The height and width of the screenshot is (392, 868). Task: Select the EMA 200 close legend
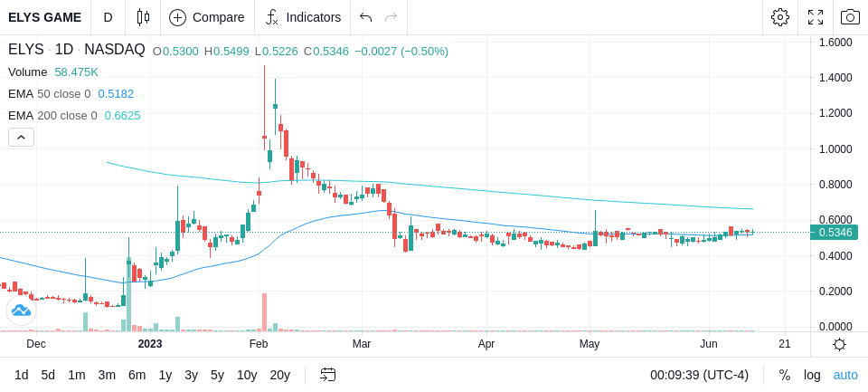(x=52, y=115)
